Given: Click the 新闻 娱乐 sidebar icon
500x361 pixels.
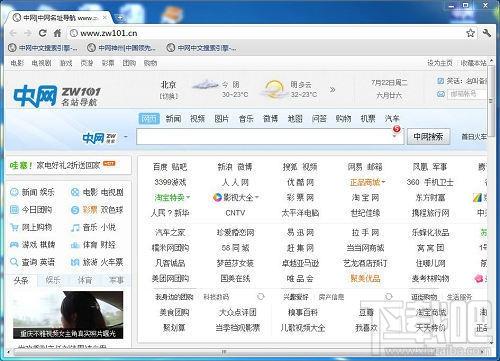Looking at the screenshot, I should click(14, 192).
